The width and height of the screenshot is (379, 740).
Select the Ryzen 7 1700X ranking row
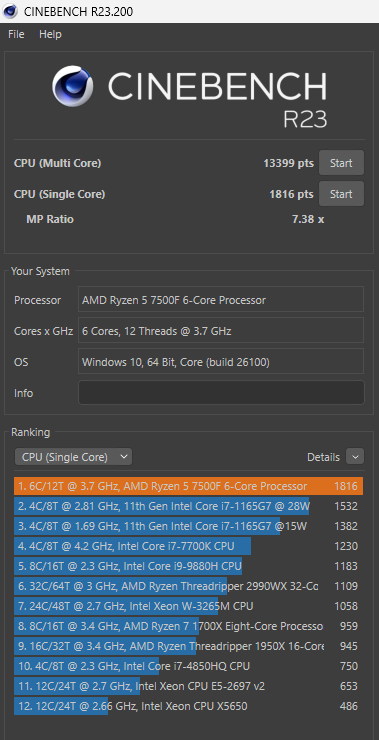(x=189, y=626)
